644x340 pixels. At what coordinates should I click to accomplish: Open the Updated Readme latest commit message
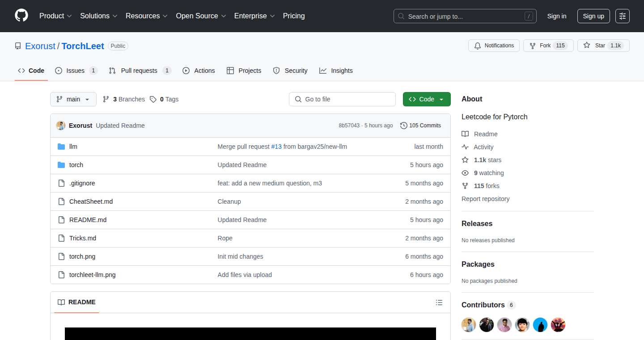point(120,126)
